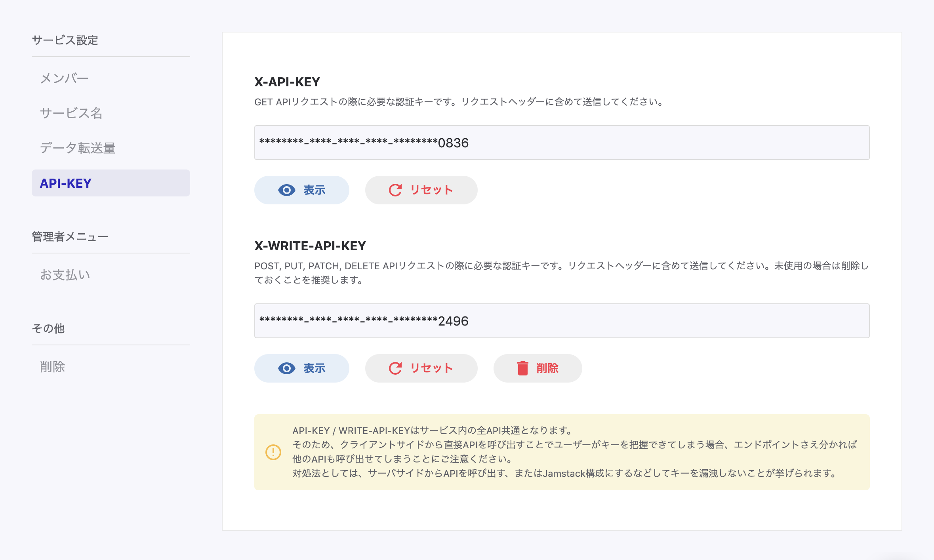Open サービス名 settings in sidebar
934x560 pixels.
point(71,113)
